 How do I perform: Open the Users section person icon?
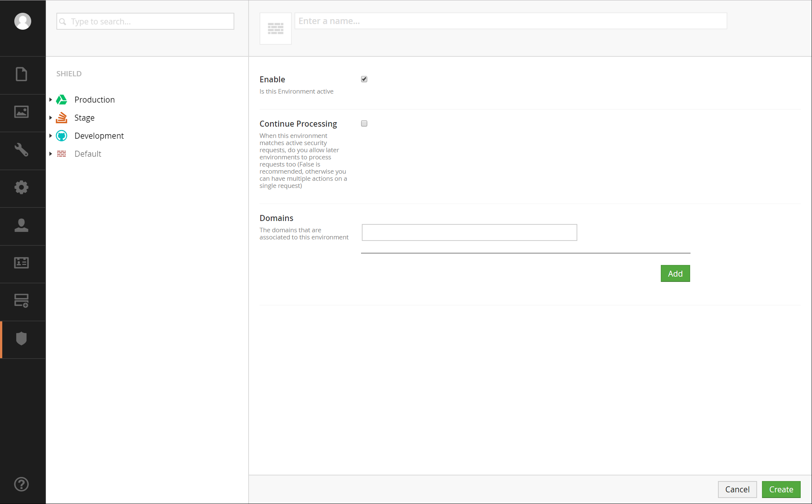click(21, 225)
